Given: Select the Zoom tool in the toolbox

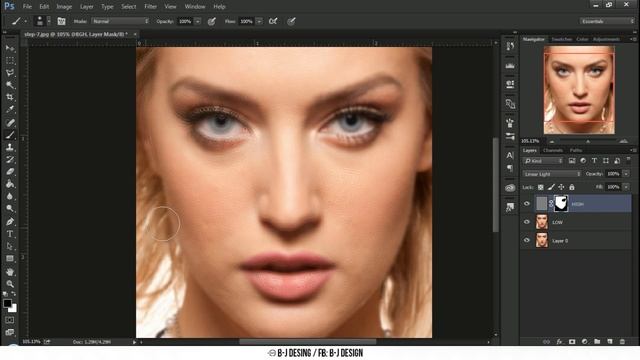Looking at the screenshot, I should click(10, 284).
